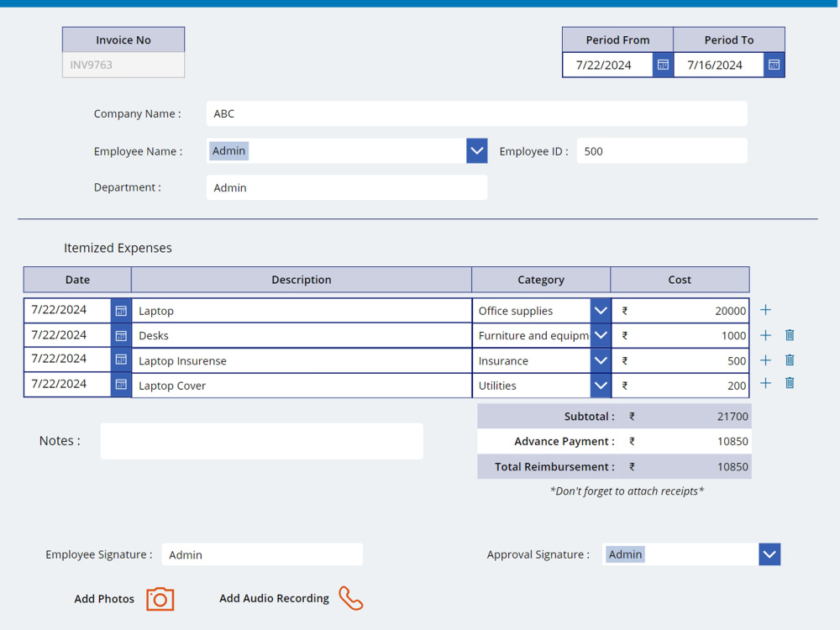840x630 pixels.
Task: Open date calendar for the Desks row
Action: click(x=121, y=336)
